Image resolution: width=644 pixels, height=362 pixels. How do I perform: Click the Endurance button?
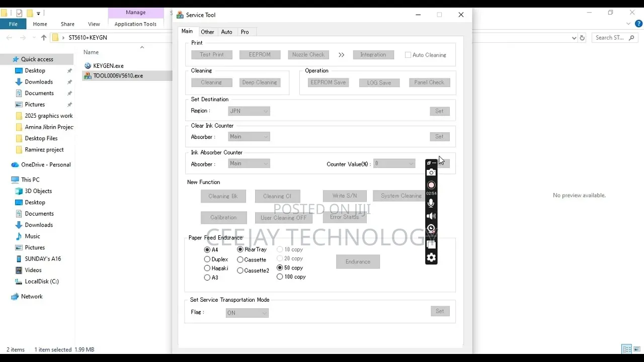coord(358,261)
